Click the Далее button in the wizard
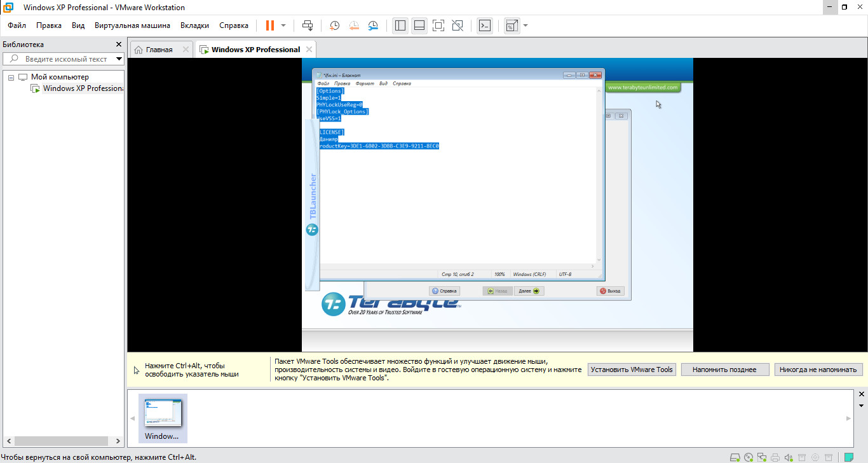 click(529, 291)
